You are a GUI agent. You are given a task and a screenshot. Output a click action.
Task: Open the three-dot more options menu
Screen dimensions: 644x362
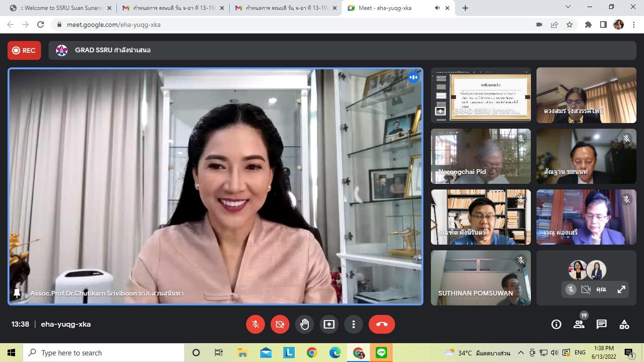pyautogui.click(x=354, y=324)
